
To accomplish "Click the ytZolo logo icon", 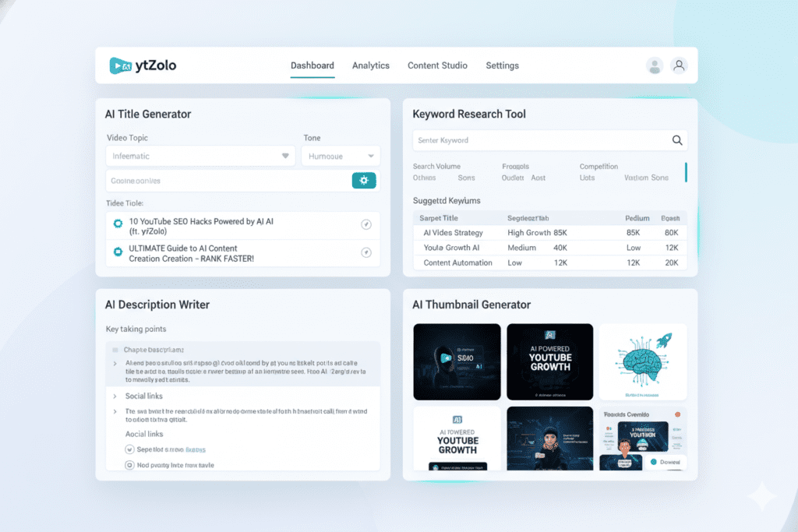I will (x=121, y=66).
